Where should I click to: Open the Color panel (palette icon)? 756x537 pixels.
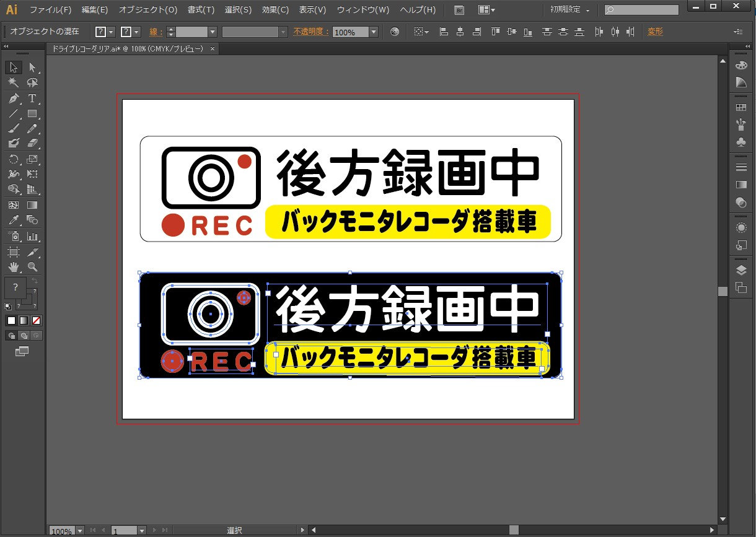(x=741, y=66)
